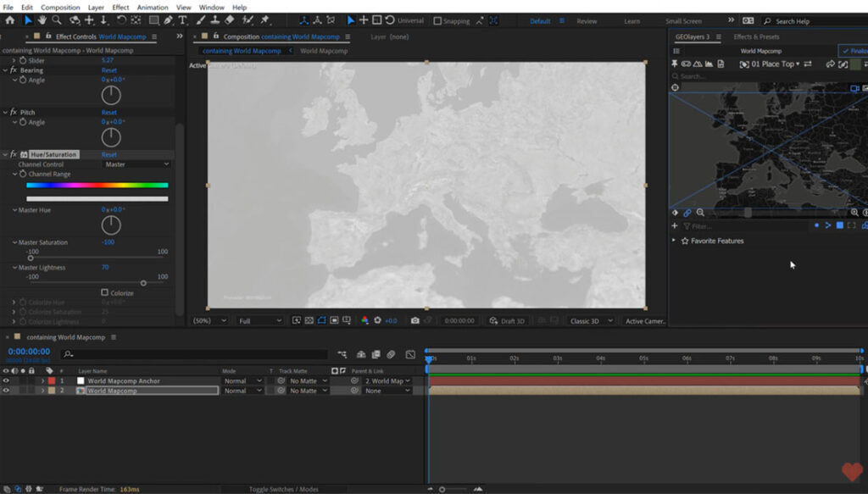868x494 pixels.
Task: Click the Master Lightness slider handle
Action: click(x=143, y=283)
